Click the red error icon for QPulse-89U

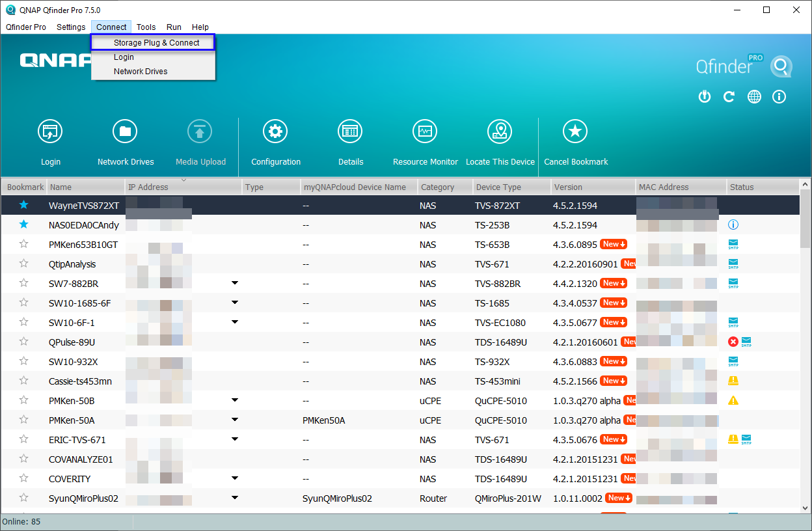coord(733,342)
